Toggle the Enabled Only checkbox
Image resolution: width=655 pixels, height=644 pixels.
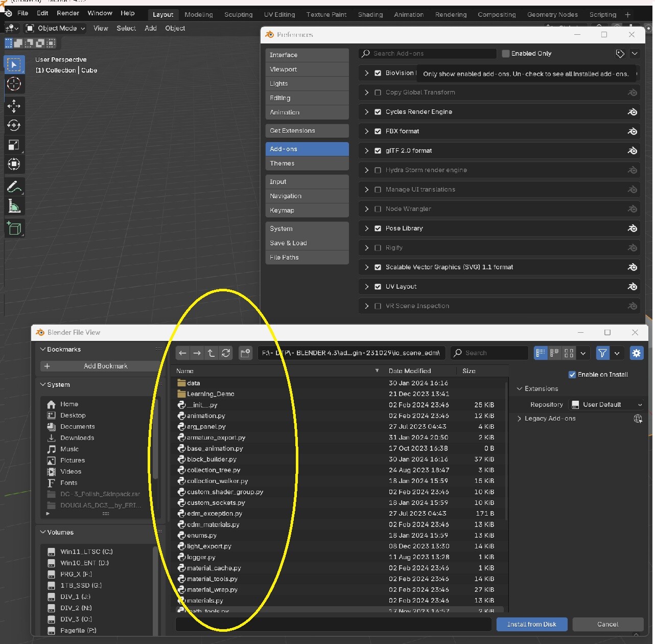tap(506, 54)
